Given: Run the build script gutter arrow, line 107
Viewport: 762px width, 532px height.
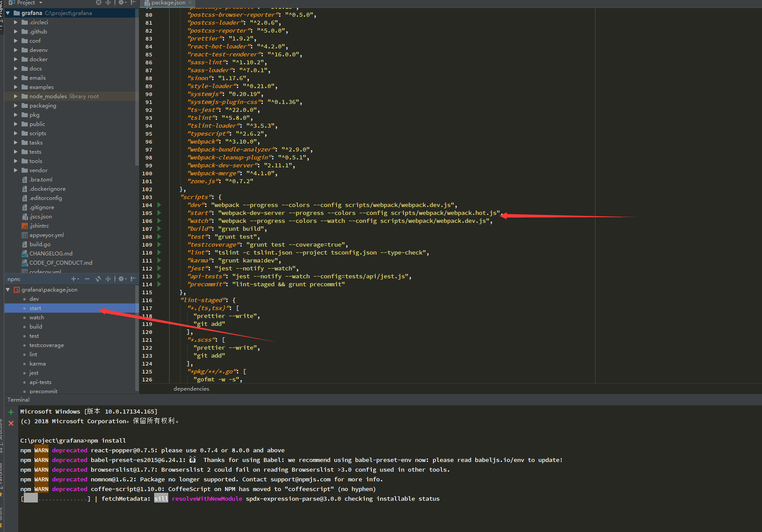Looking at the screenshot, I should point(159,229).
